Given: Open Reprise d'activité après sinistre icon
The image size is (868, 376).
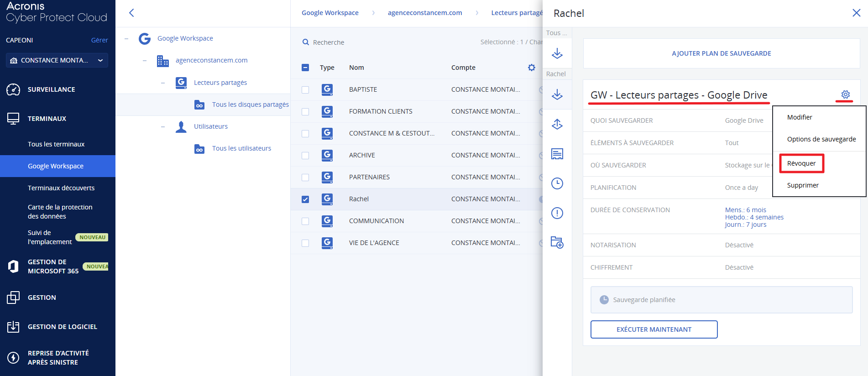Looking at the screenshot, I should click(x=13, y=358).
